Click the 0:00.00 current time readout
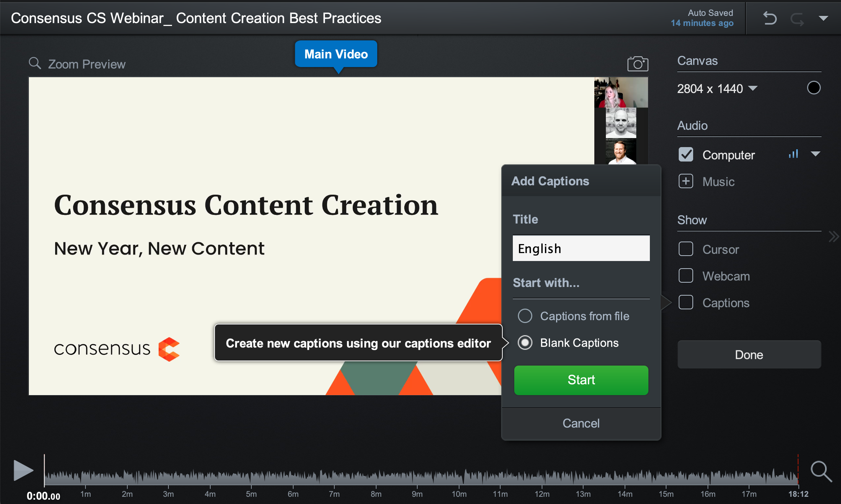841x504 pixels. coord(43,496)
